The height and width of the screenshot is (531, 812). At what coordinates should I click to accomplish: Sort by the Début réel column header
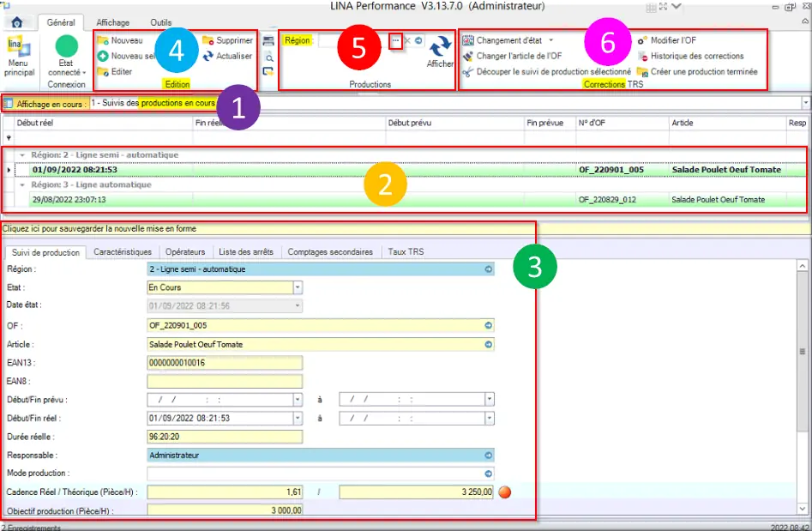tap(104, 123)
